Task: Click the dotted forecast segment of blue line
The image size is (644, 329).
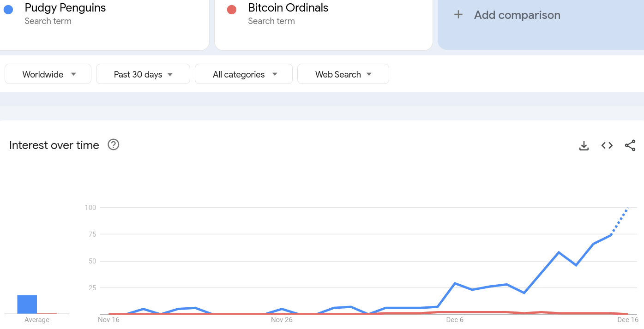Action: pyautogui.click(x=620, y=221)
